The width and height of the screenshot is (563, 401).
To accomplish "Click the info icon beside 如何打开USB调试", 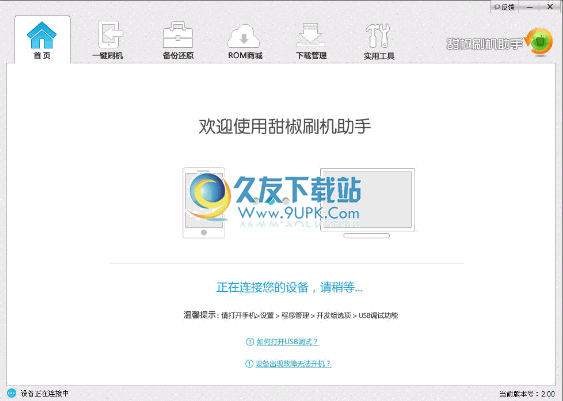I will click(250, 342).
